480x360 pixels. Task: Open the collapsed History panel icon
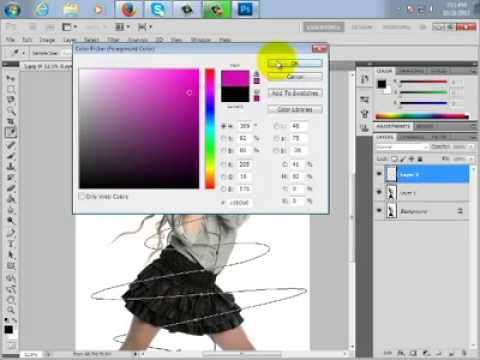click(x=364, y=79)
